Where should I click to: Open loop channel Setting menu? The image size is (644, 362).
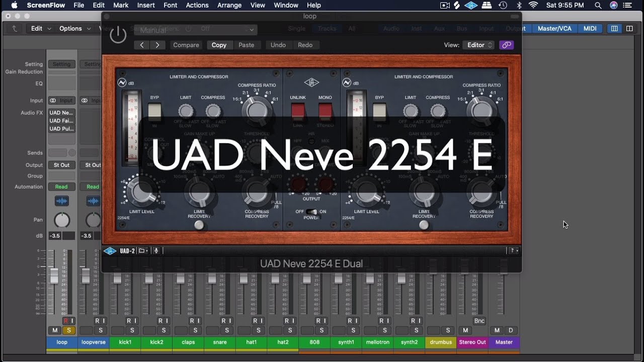click(61, 64)
